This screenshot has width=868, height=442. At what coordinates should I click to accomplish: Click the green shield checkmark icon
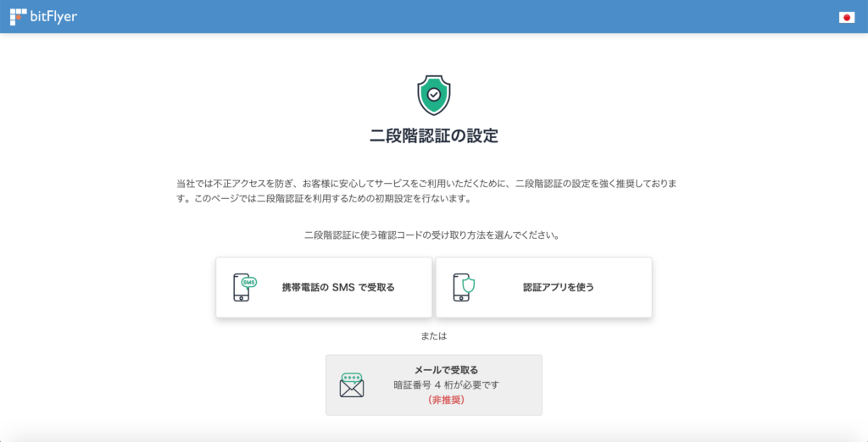(x=433, y=95)
